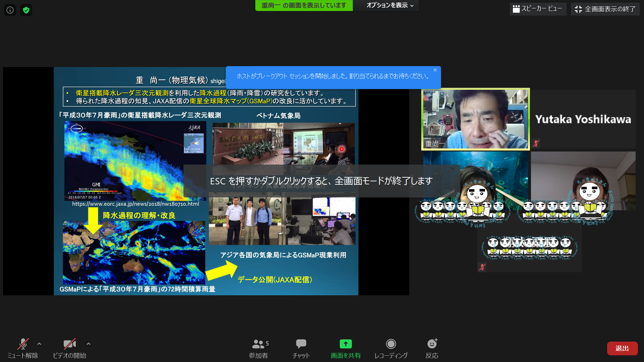Start recording with レコーディング button
Viewport: 644px width, 362px height.
pyautogui.click(x=391, y=349)
